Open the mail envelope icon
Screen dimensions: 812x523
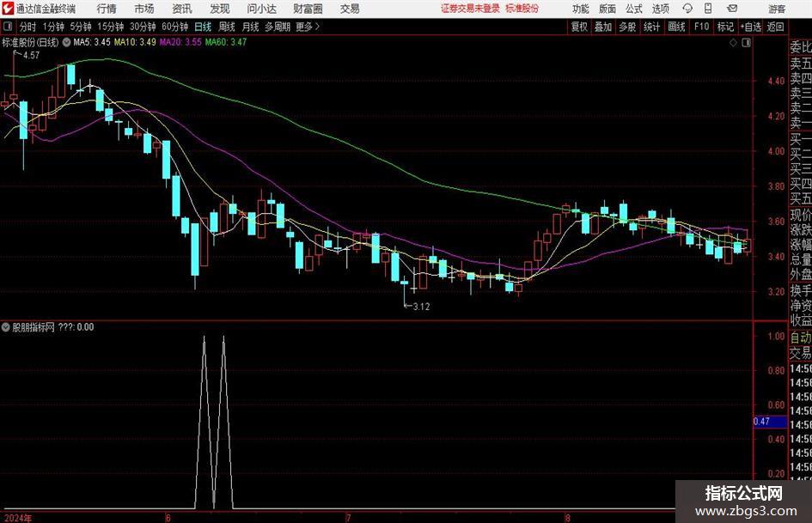(732, 9)
